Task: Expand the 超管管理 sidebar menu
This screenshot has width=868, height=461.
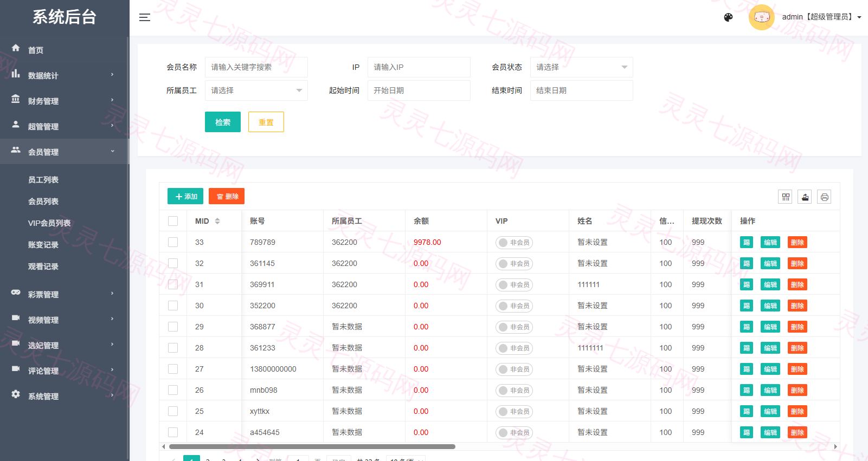Action: 65,126
